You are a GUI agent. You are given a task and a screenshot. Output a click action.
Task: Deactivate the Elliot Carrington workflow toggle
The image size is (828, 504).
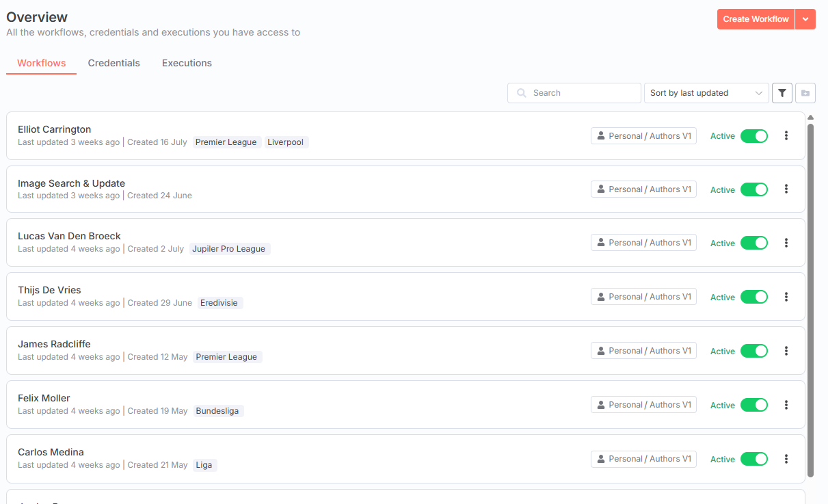[754, 135]
